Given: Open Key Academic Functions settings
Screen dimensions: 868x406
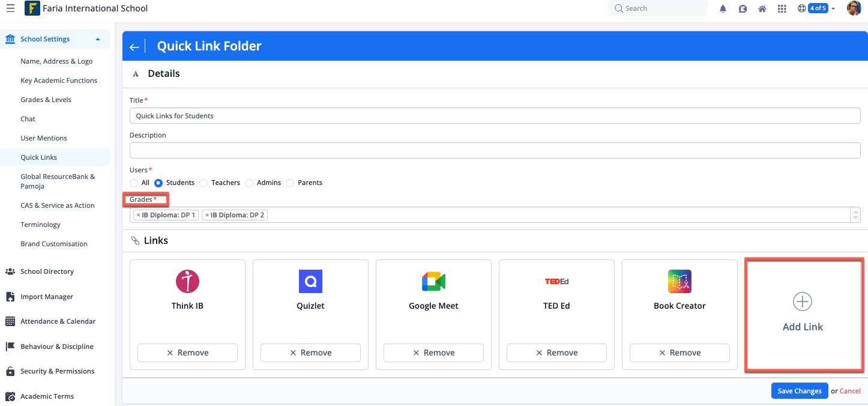Looking at the screenshot, I should point(59,80).
